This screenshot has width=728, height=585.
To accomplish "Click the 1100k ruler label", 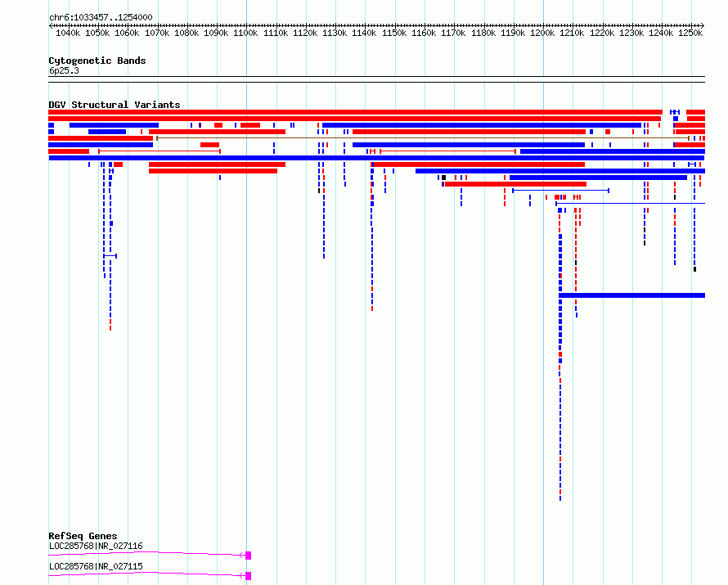I will tap(245, 33).
